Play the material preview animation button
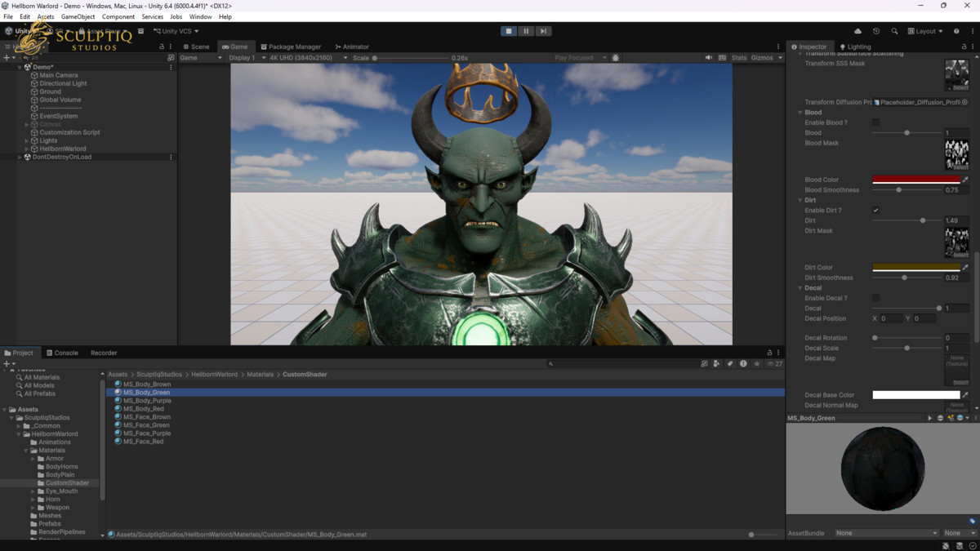Image resolution: width=980 pixels, height=551 pixels. point(929,418)
